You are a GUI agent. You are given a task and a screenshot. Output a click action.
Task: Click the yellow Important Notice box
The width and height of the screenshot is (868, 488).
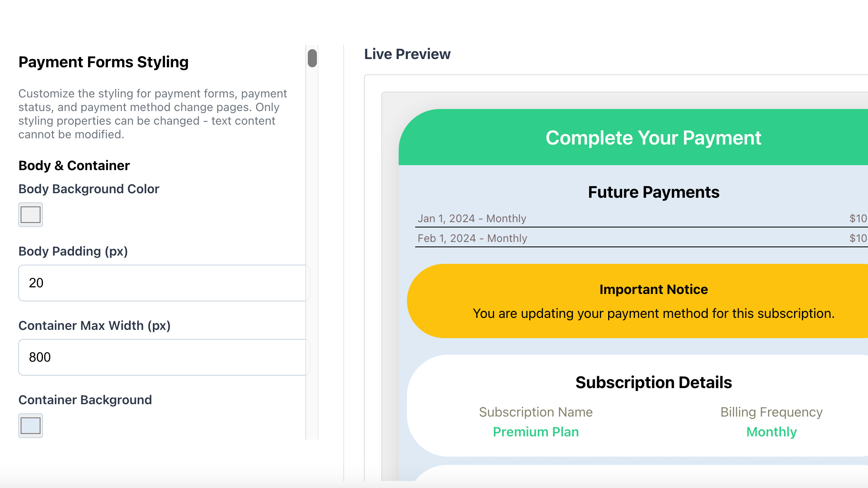pos(653,301)
